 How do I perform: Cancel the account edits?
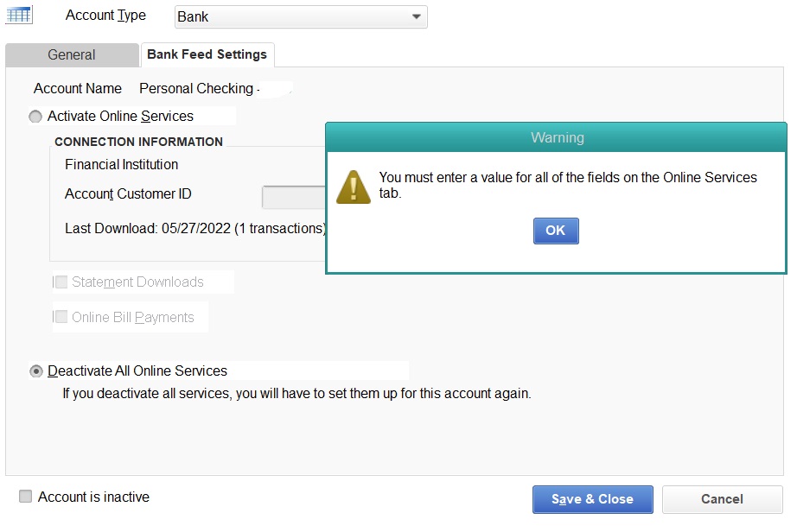pyautogui.click(x=722, y=499)
